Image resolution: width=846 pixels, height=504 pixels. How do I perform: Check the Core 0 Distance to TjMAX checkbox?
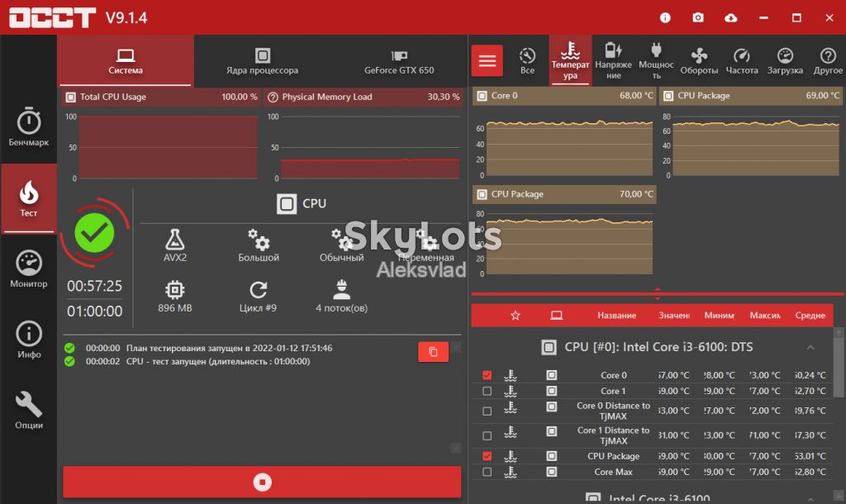487,411
